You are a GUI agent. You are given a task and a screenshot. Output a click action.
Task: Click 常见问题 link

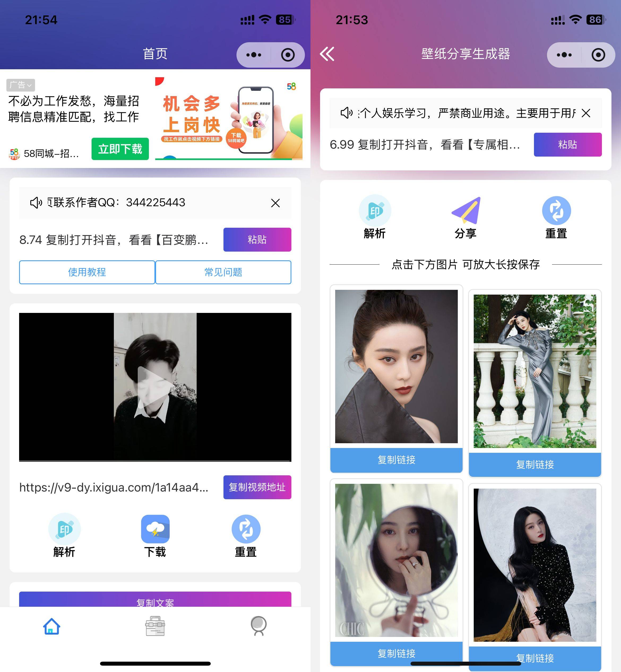[223, 271]
